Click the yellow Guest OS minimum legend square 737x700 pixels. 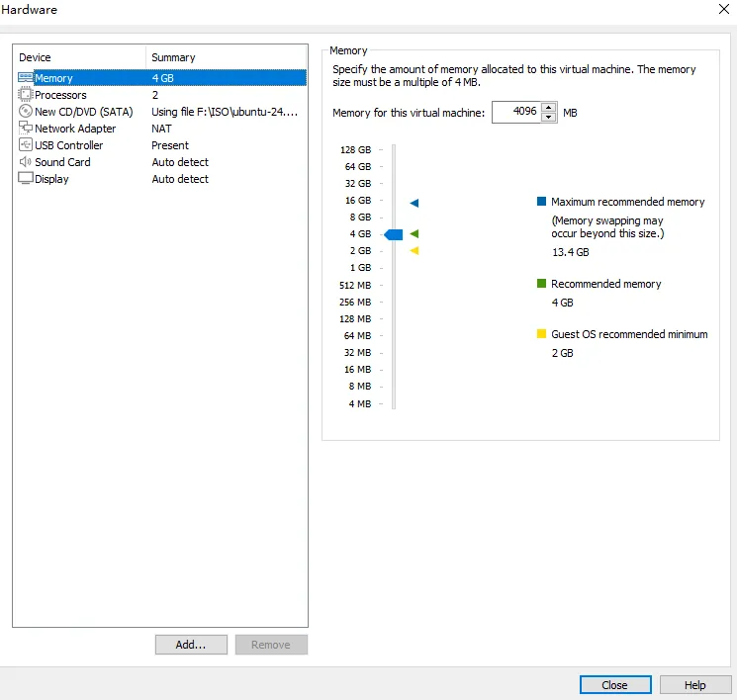[x=541, y=334]
